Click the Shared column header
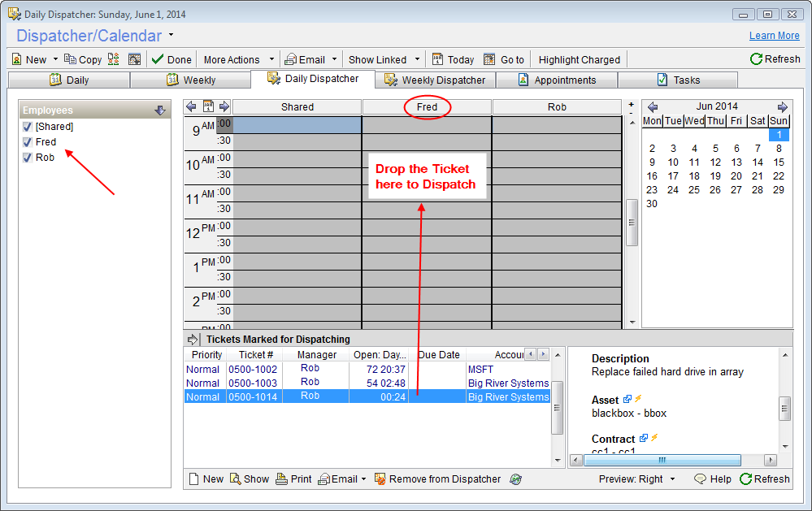 (297, 106)
